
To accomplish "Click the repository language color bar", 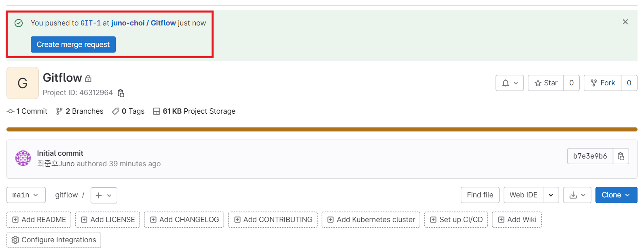I will (x=322, y=129).
